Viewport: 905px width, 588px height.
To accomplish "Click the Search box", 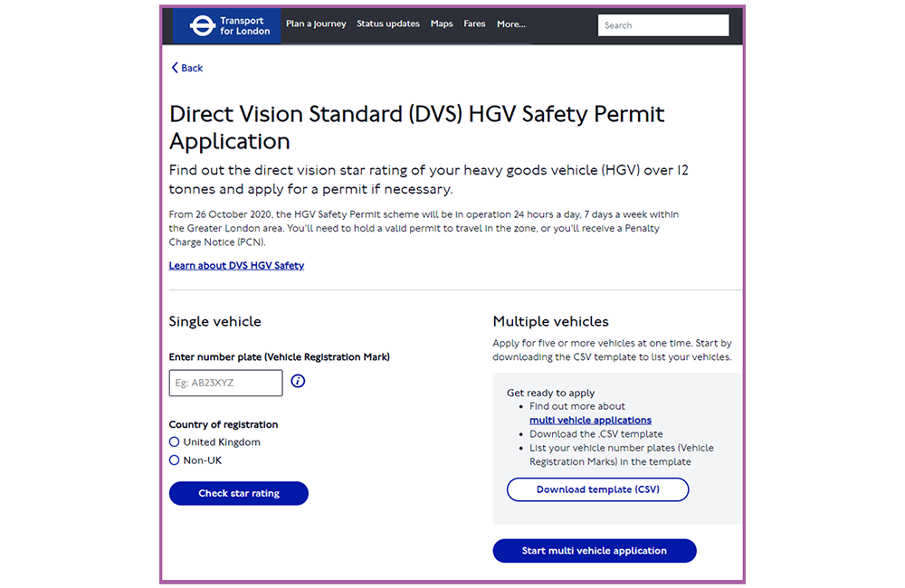I will [663, 25].
